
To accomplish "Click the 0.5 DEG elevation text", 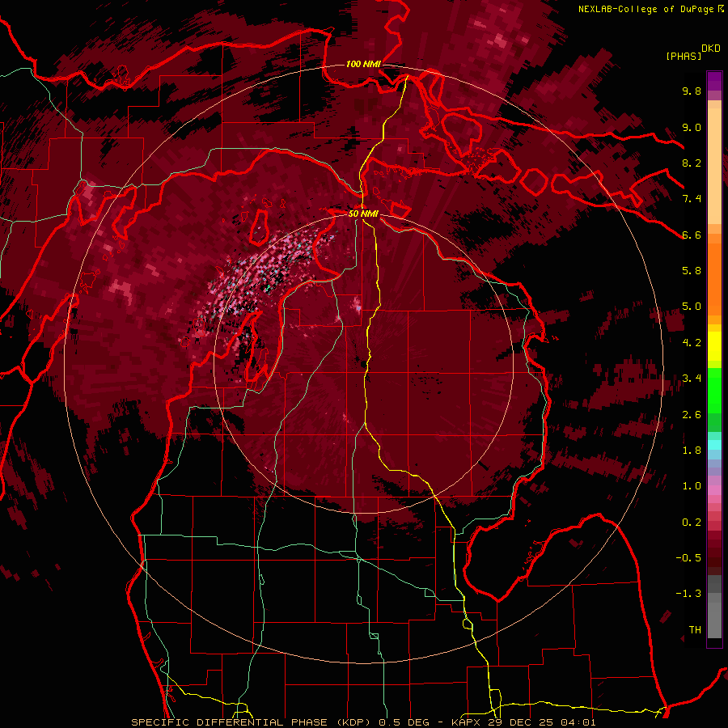I will (x=404, y=722).
